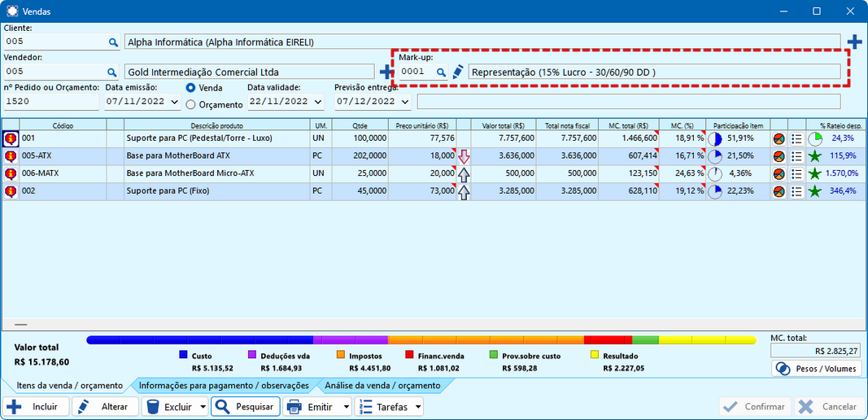Screen dimensions: 868x420
Task: Select the Venda radio button
Action: 190,88
